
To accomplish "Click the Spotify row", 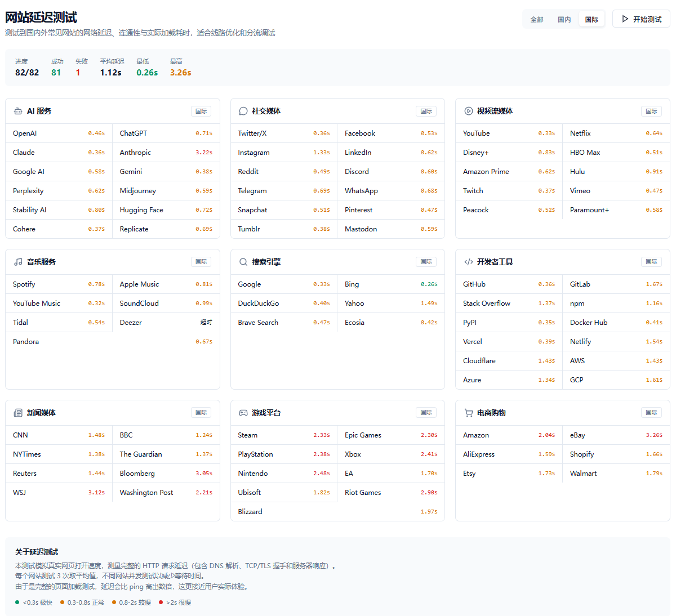I will [59, 284].
